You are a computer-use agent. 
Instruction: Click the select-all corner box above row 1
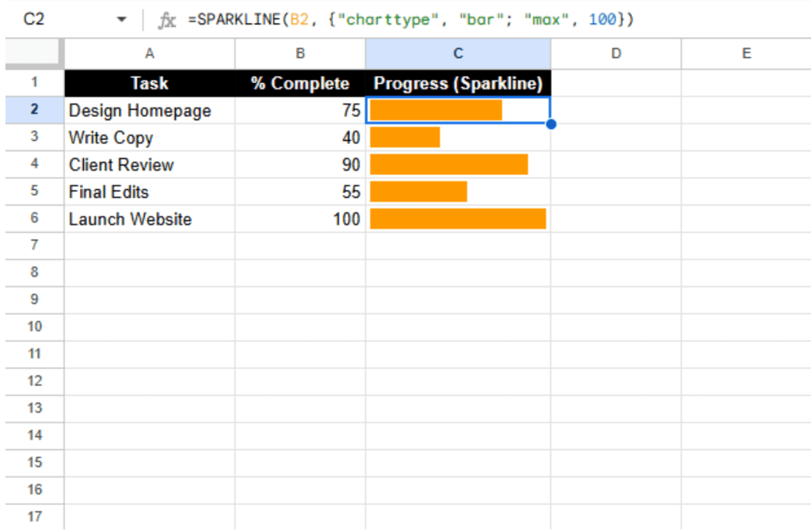pos(33,53)
